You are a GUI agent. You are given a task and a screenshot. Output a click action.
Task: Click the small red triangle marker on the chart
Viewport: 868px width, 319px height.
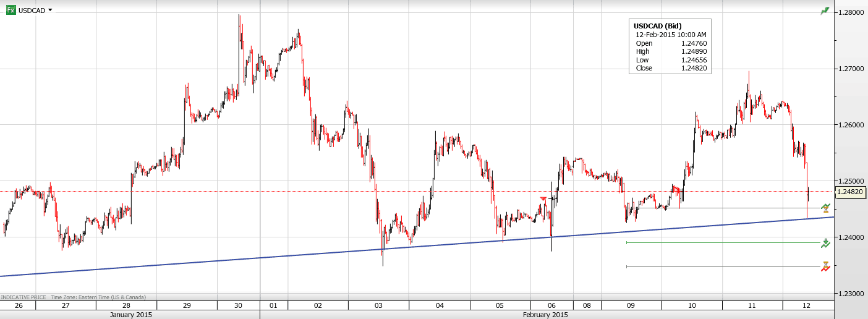pos(543,198)
